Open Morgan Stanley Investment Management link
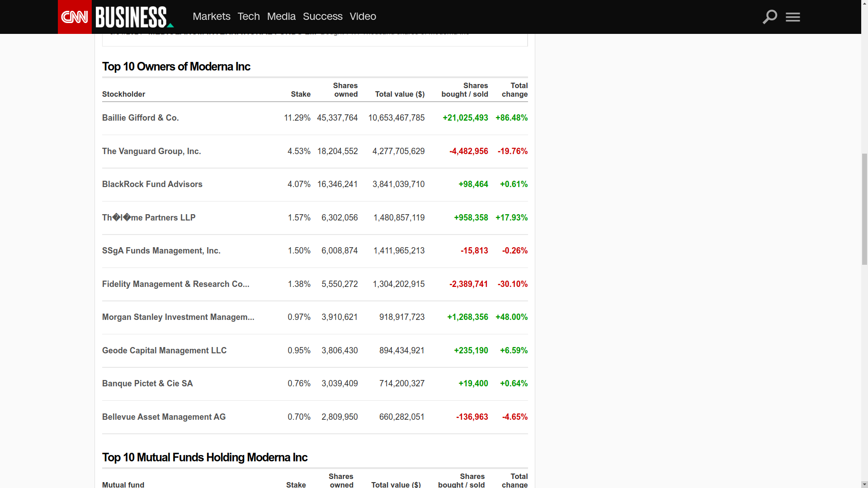The width and height of the screenshot is (868, 488). [x=178, y=317]
